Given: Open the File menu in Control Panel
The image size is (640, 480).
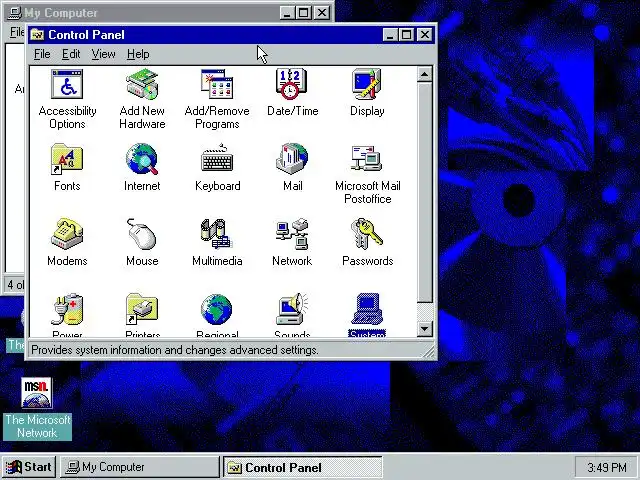Looking at the screenshot, I should pos(42,54).
